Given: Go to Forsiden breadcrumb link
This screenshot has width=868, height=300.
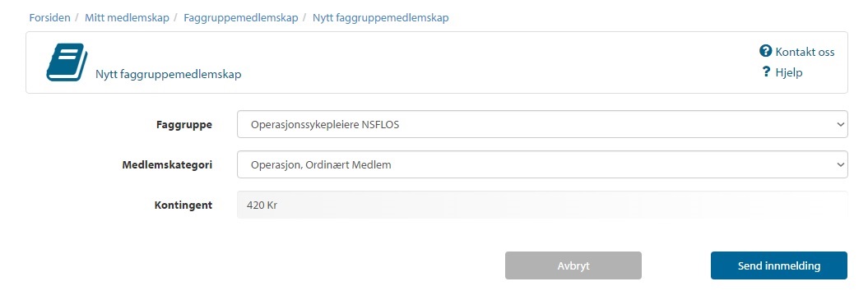Looking at the screenshot, I should (50, 18).
